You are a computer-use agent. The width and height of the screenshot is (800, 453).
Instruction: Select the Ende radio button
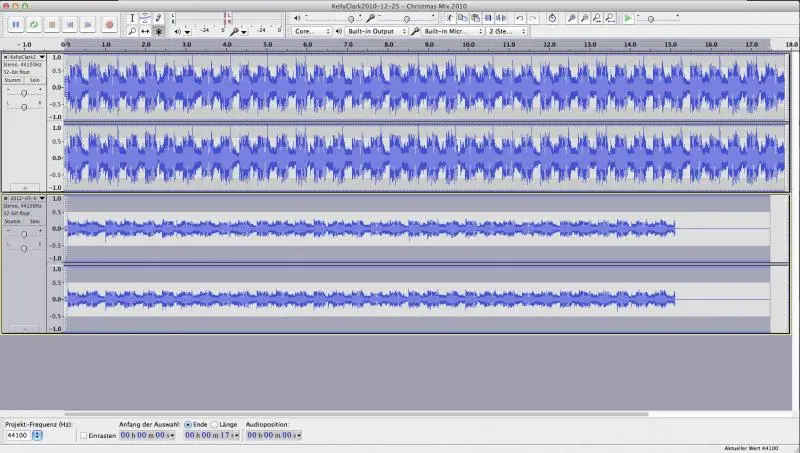click(188, 424)
